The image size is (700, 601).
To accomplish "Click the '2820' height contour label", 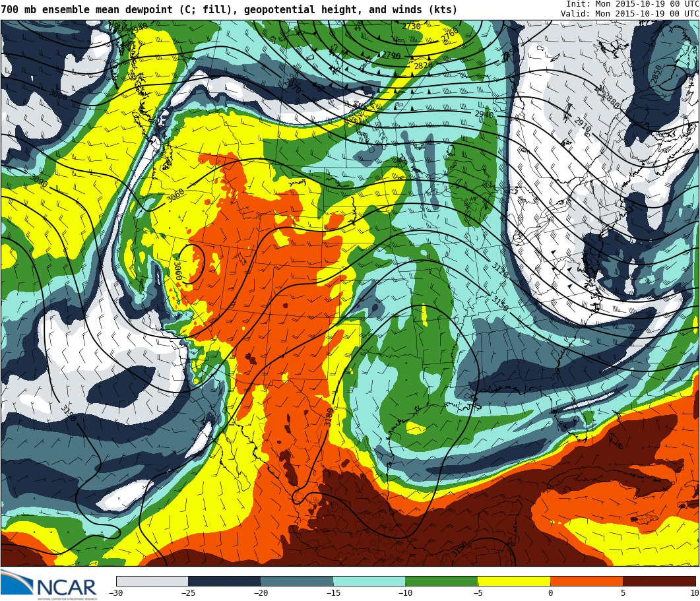I will [x=423, y=65].
